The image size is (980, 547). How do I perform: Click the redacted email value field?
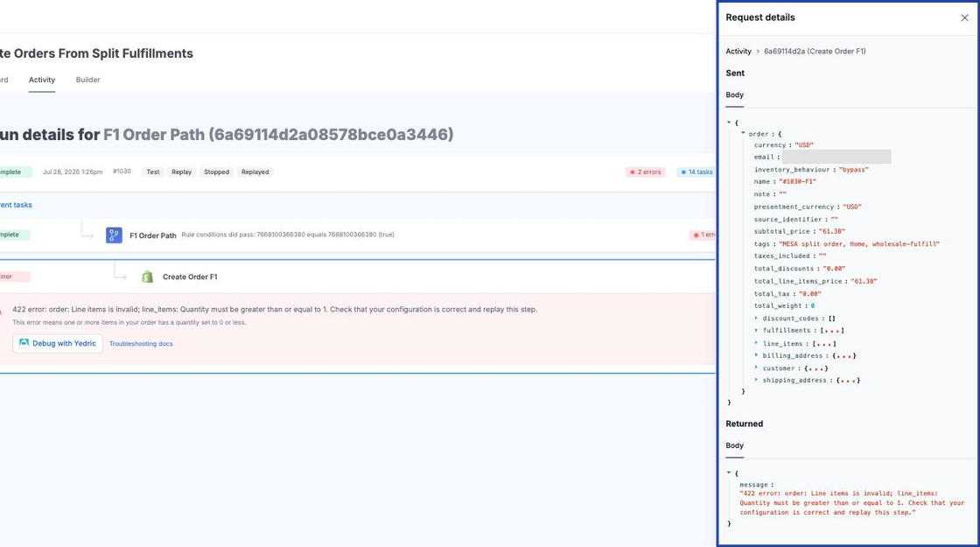(836, 157)
